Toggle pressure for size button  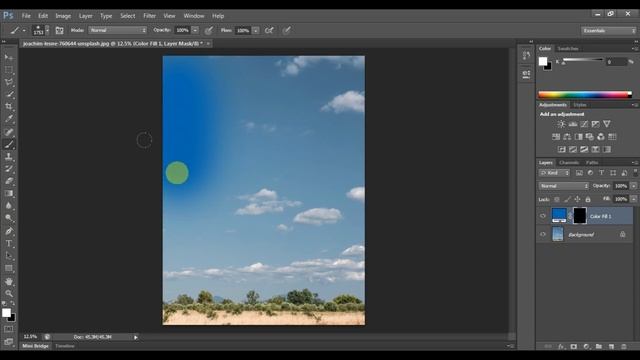coord(287,30)
